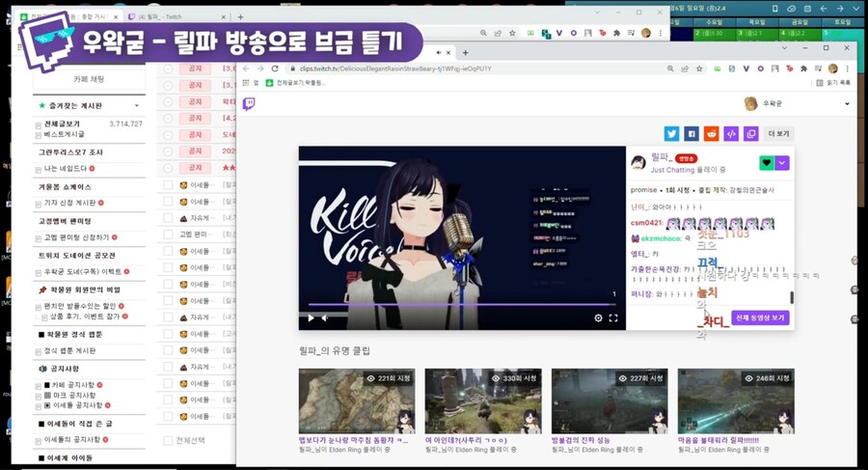Share the clip on Reddit
The width and height of the screenshot is (868, 470).
pos(712,133)
